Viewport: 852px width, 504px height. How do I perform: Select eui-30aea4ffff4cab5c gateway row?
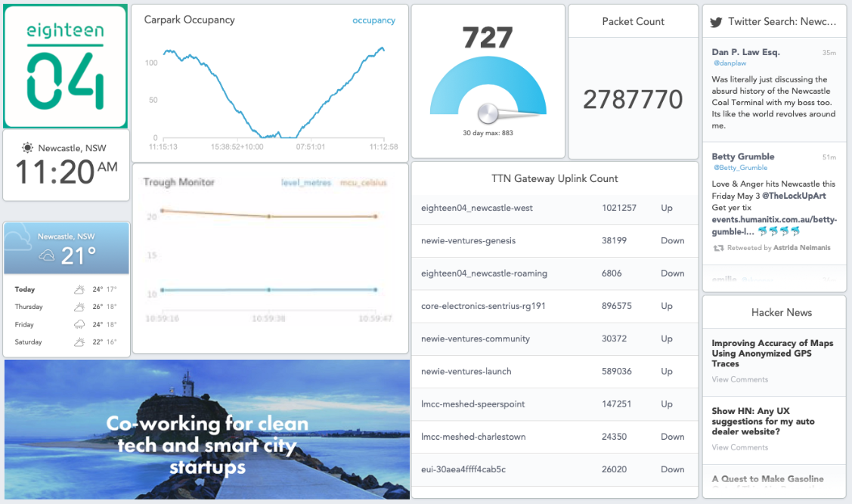[554, 469]
